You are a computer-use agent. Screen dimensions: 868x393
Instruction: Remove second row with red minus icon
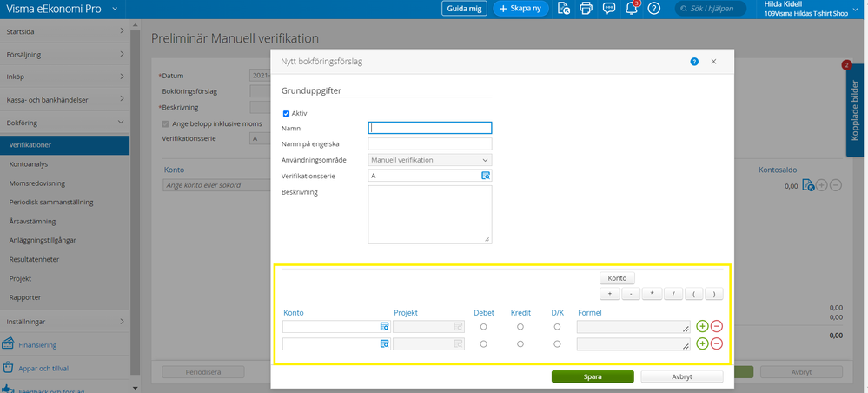pos(717,344)
